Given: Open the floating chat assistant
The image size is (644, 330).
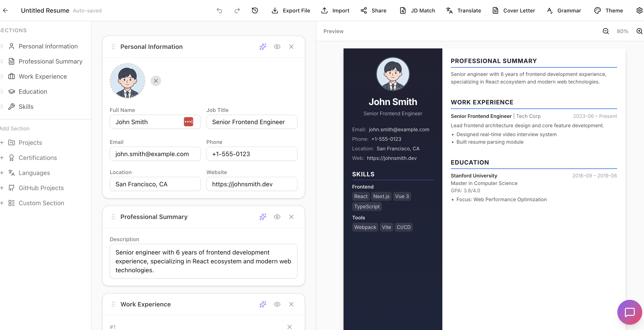Looking at the screenshot, I should (630, 312).
